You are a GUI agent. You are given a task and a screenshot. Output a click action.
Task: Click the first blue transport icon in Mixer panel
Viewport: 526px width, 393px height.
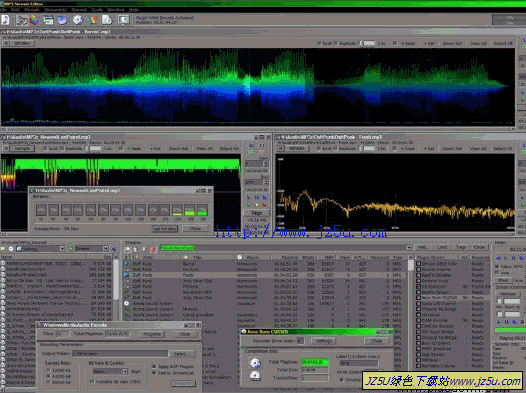point(498,258)
